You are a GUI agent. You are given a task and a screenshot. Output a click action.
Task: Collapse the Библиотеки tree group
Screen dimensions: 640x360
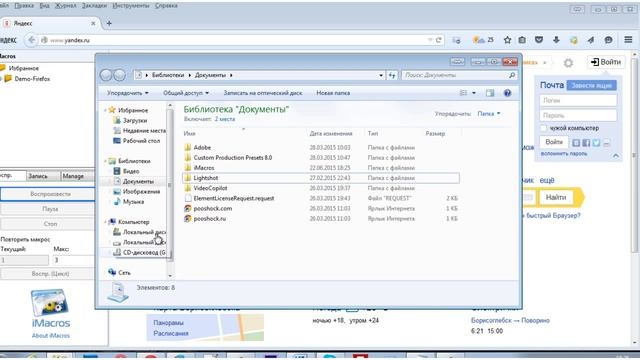[x=105, y=161]
